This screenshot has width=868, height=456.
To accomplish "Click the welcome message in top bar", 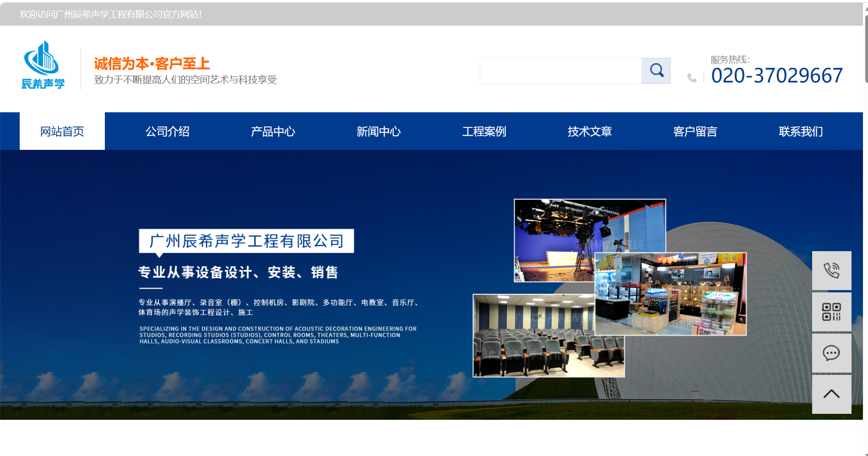I will tap(110, 14).
